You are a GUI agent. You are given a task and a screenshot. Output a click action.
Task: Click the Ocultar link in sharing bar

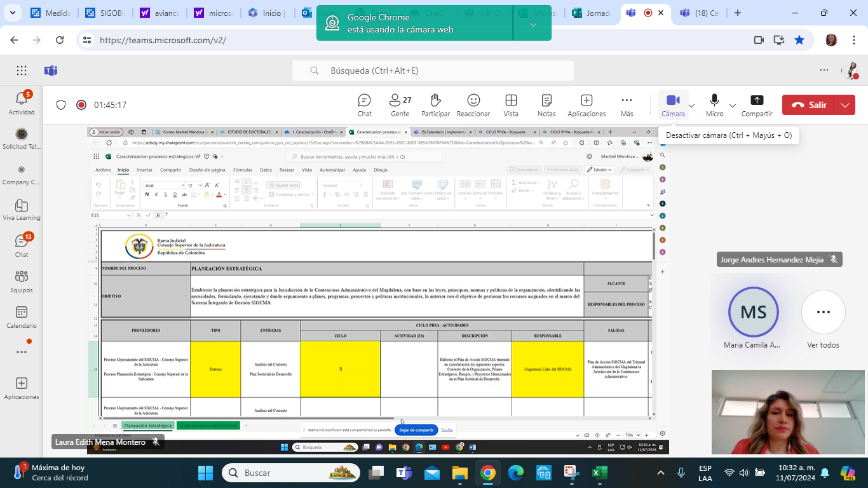click(447, 430)
